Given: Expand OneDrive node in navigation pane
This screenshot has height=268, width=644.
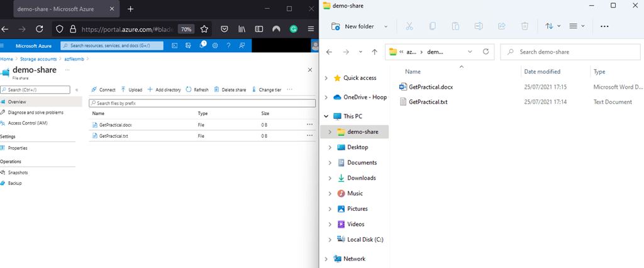Looking at the screenshot, I should pos(326,98).
